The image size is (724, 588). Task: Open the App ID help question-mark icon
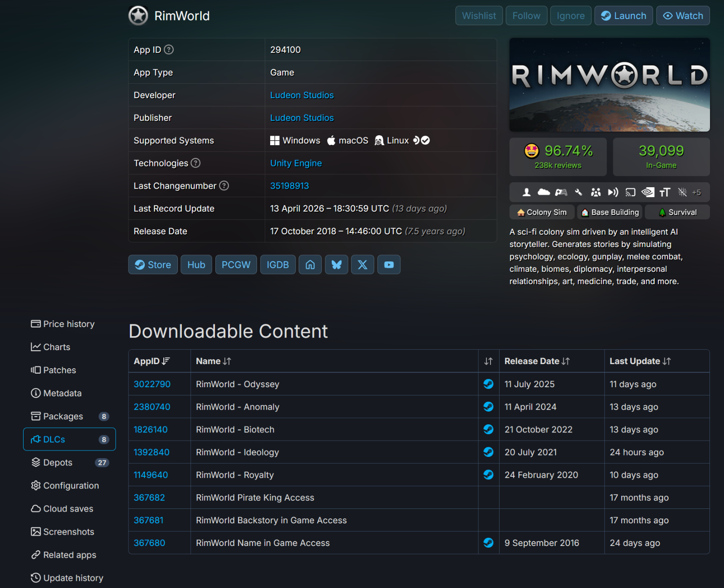coord(169,50)
